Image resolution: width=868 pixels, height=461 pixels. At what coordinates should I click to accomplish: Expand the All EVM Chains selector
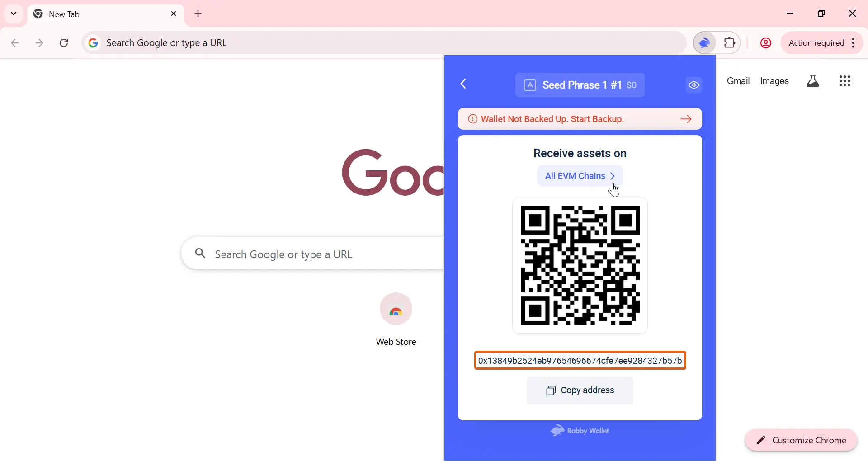coord(580,176)
